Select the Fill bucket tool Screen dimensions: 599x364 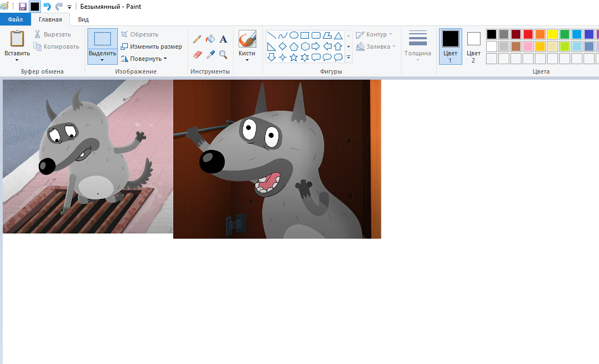coord(210,39)
